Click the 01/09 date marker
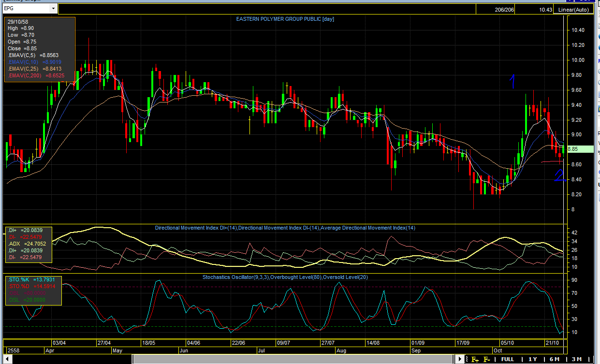The image size is (600, 364). pyautogui.click(x=418, y=343)
